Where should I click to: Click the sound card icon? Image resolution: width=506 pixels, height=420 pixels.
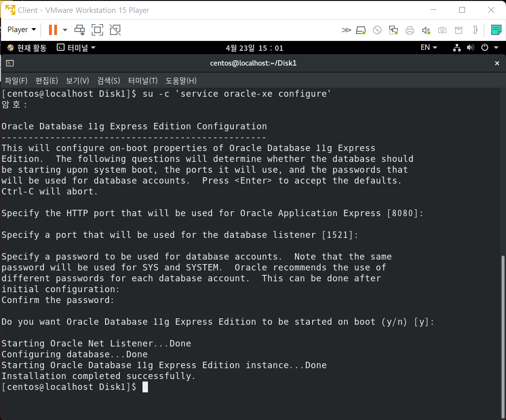[426, 30]
